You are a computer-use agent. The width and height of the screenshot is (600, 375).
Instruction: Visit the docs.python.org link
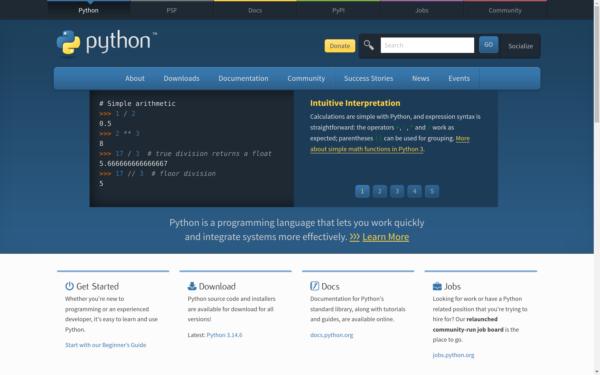tap(331, 335)
